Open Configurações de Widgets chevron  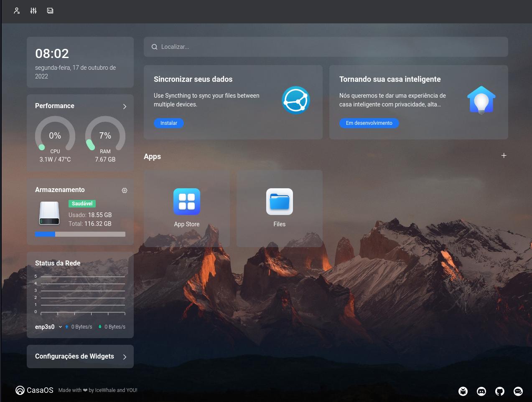coord(125,357)
